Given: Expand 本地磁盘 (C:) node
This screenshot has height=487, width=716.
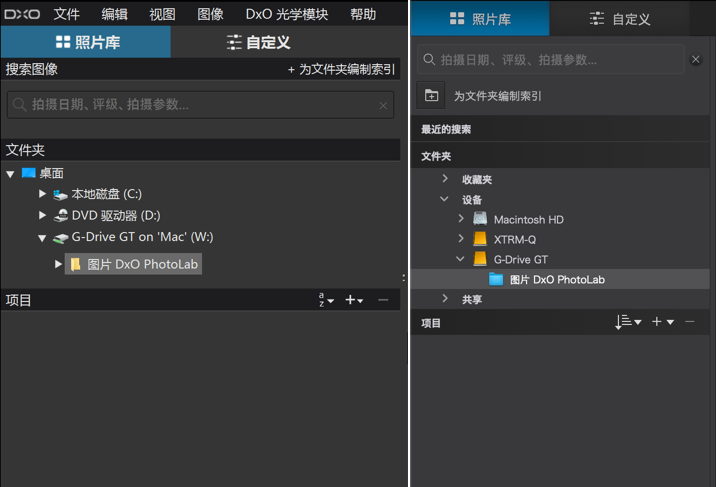Looking at the screenshot, I should pos(42,194).
